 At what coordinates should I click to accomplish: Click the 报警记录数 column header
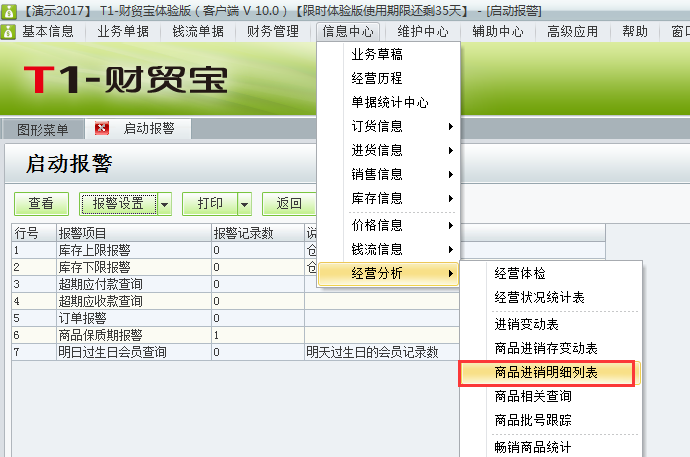click(258, 233)
